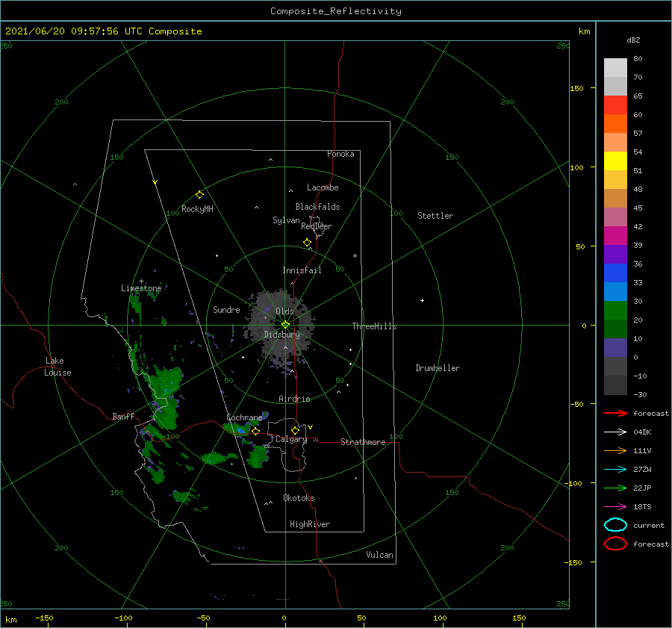This screenshot has width=672, height=628.
Task: Click yellow diamond marker near RockyMH
Action: pos(199,195)
